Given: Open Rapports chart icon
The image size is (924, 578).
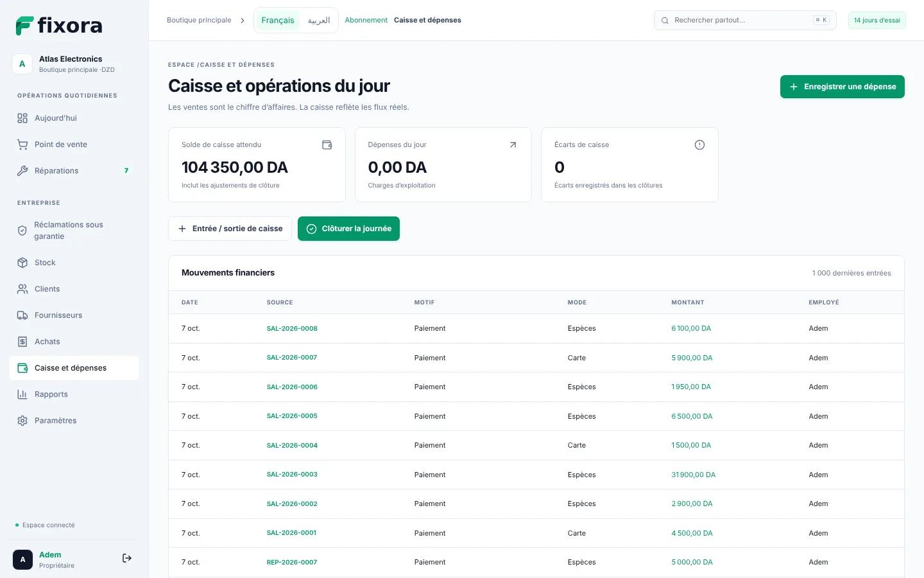Looking at the screenshot, I should click(x=22, y=394).
